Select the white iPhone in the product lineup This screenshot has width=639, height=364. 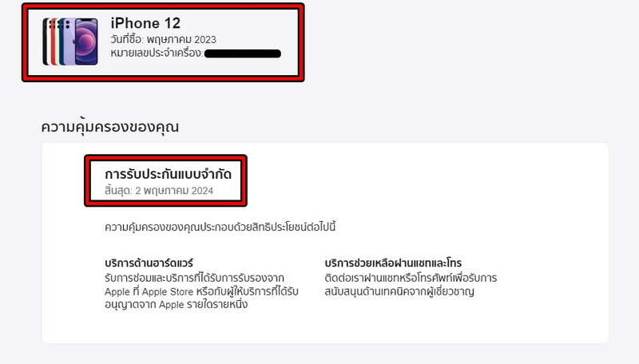pos(50,42)
